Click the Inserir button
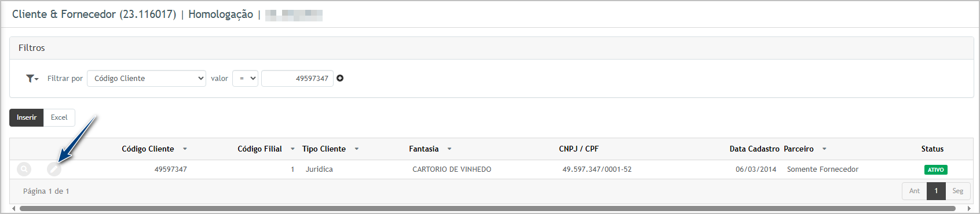 (27, 117)
